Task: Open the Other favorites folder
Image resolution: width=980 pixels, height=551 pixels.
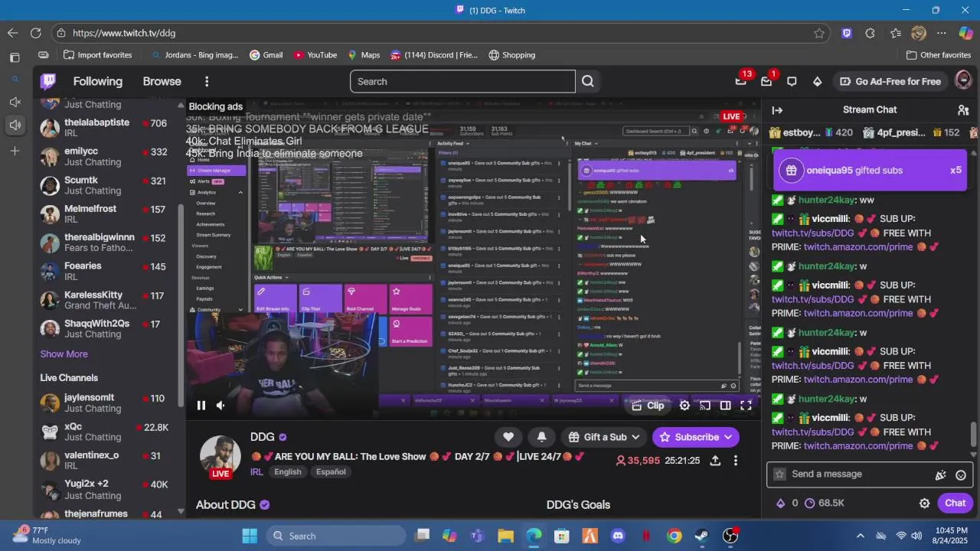Action: (x=938, y=55)
